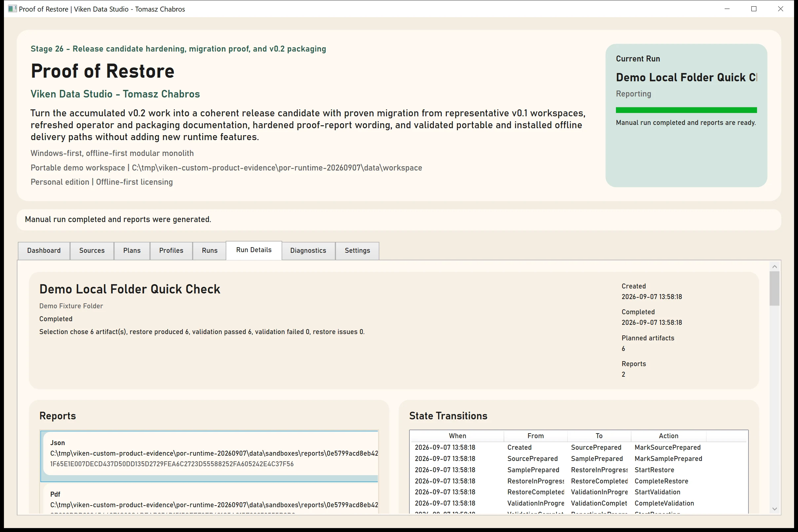Click the 'Demo Fixture Folder' source label
The height and width of the screenshot is (532, 798).
71,306
